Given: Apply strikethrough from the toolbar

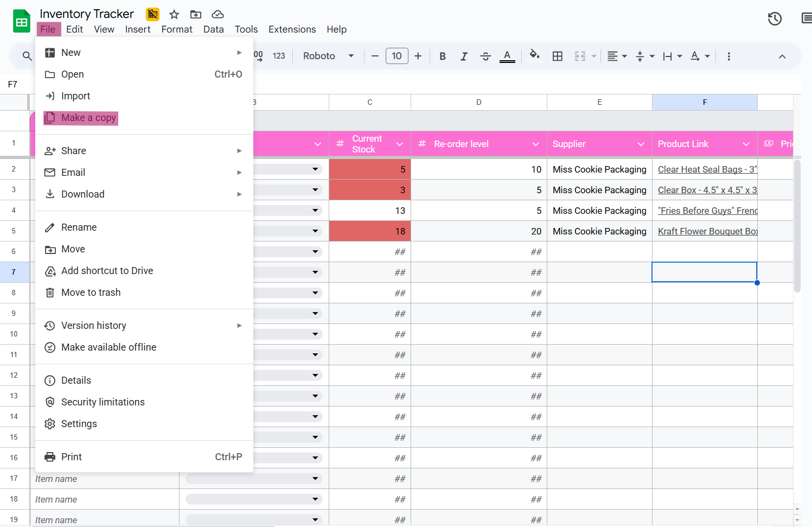Looking at the screenshot, I should (485, 56).
